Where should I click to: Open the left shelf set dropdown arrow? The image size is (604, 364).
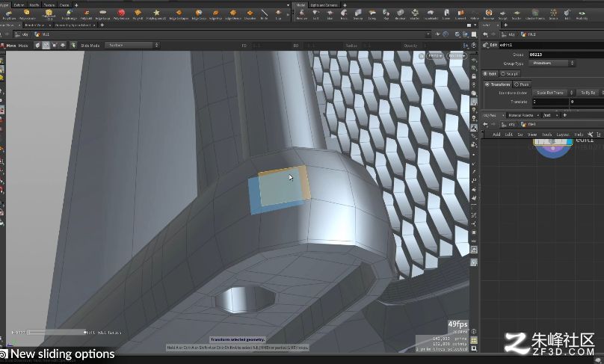288,5
